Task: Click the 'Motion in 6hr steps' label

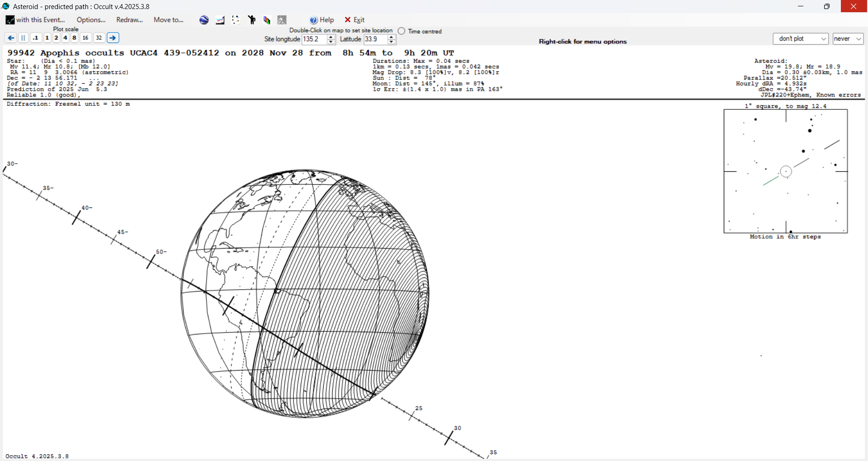Action: [785, 237]
